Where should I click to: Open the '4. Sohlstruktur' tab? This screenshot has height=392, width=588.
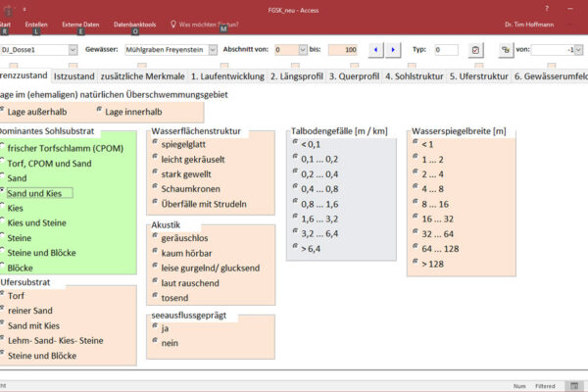415,76
